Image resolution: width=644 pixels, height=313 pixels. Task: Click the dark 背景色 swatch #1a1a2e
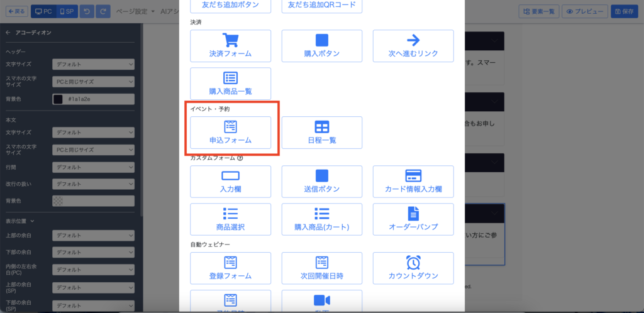point(58,99)
